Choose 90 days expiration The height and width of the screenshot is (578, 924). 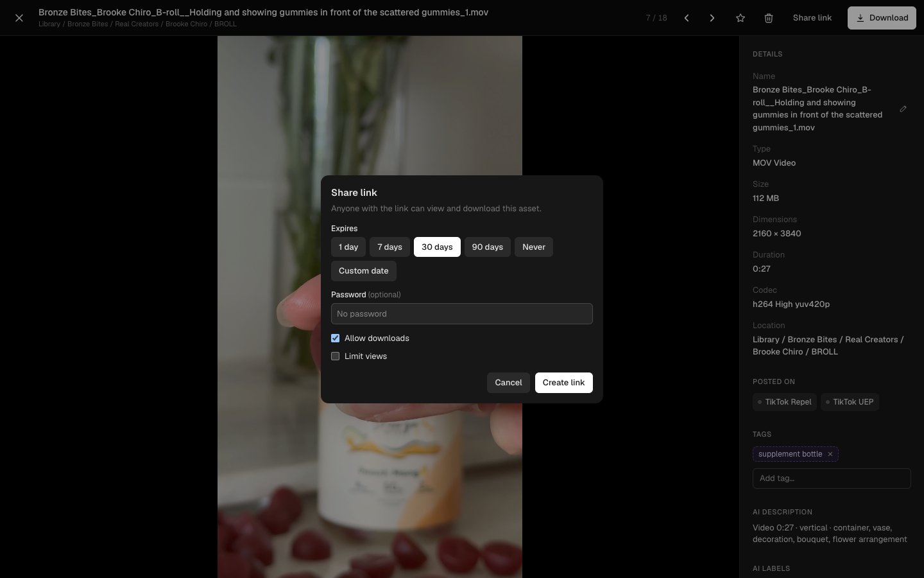point(488,247)
